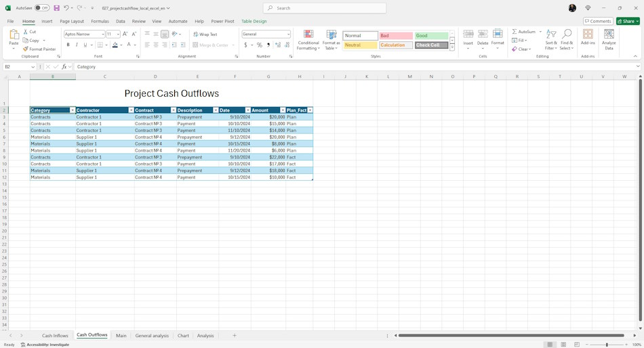Viewport: 644px width, 348px height.
Task: Add a new sheet with plus button
Action: coord(235,336)
